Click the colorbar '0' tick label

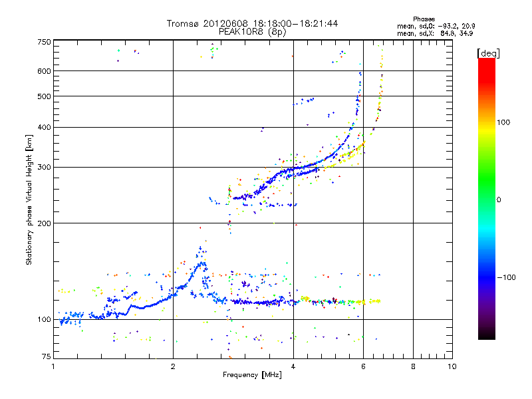[499, 199]
